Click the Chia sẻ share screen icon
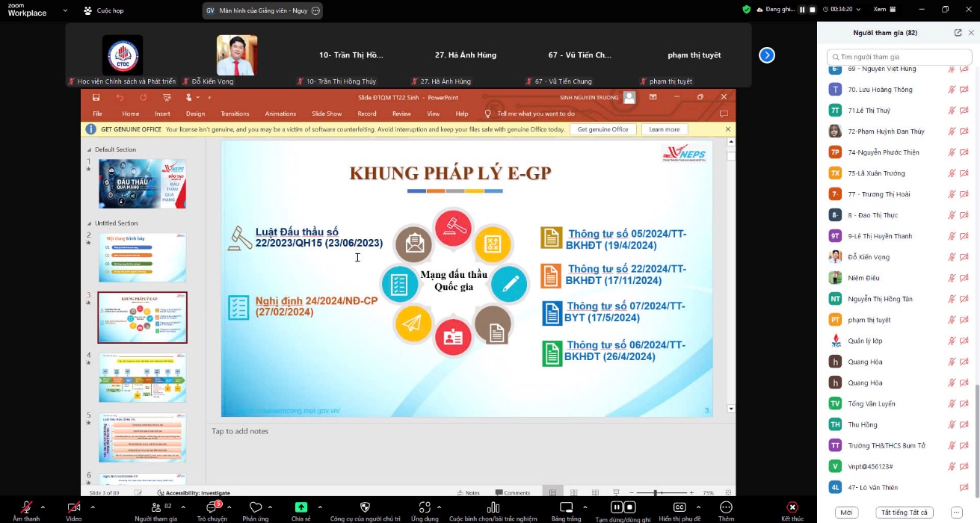The height and width of the screenshot is (523, 980). (301, 507)
